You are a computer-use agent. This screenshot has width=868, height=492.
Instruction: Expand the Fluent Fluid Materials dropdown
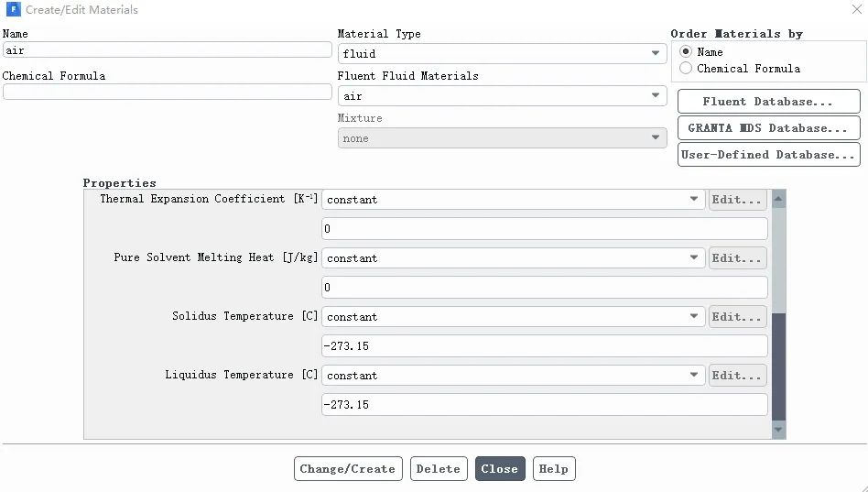(502, 96)
